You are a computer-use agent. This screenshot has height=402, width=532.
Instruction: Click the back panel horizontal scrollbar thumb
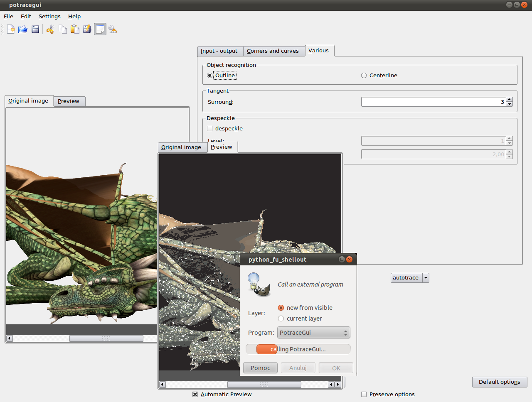[x=106, y=338]
